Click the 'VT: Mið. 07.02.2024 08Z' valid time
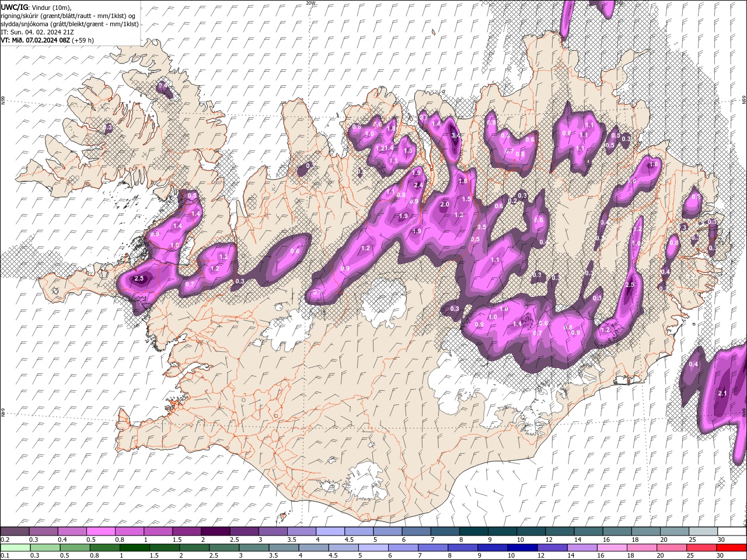Viewport: 747px width, 560px height. click(36, 40)
